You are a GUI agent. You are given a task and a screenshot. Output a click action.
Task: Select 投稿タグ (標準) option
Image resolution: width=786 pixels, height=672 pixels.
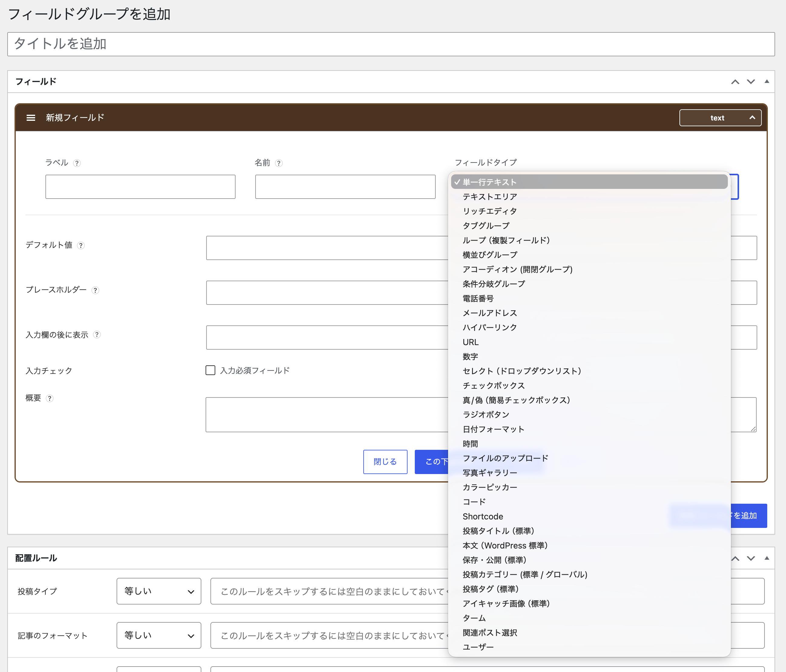(x=589, y=589)
